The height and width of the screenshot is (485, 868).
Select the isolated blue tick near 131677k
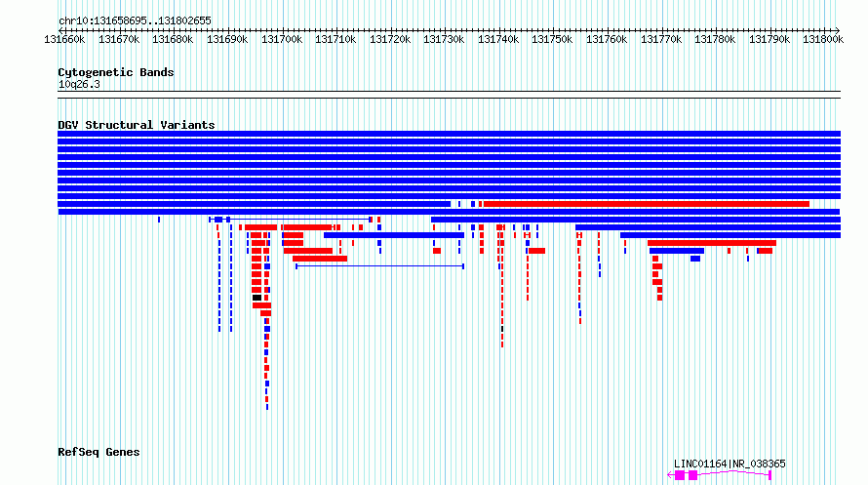click(159, 220)
